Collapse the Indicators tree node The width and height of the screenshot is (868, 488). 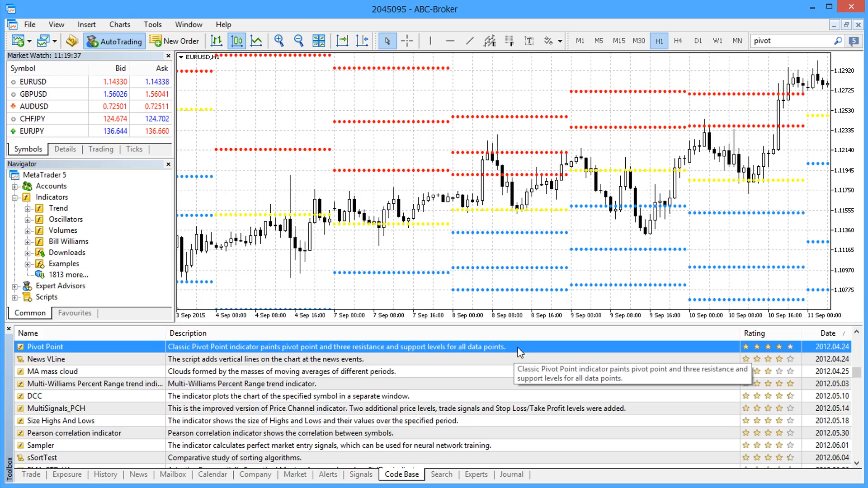(x=14, y=198)
